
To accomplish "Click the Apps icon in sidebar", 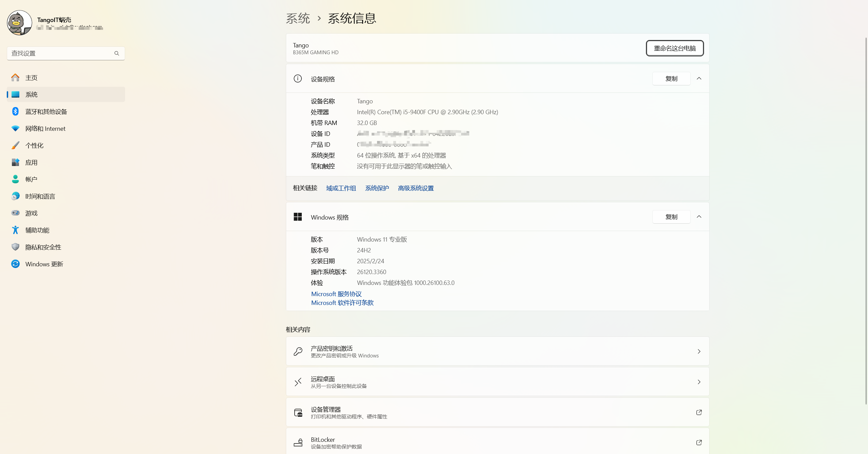I will pyautogui.click(x=15, y=162).
